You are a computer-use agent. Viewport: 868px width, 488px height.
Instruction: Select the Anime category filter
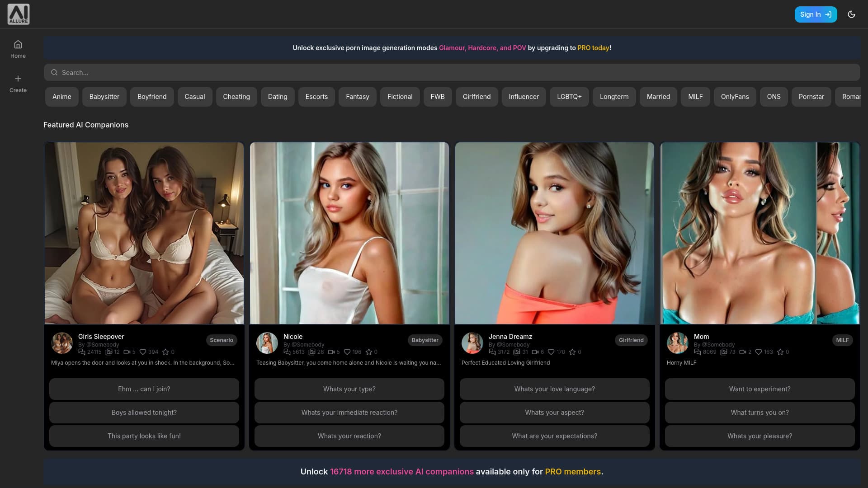pyautogui.click(x=61, y=96)
